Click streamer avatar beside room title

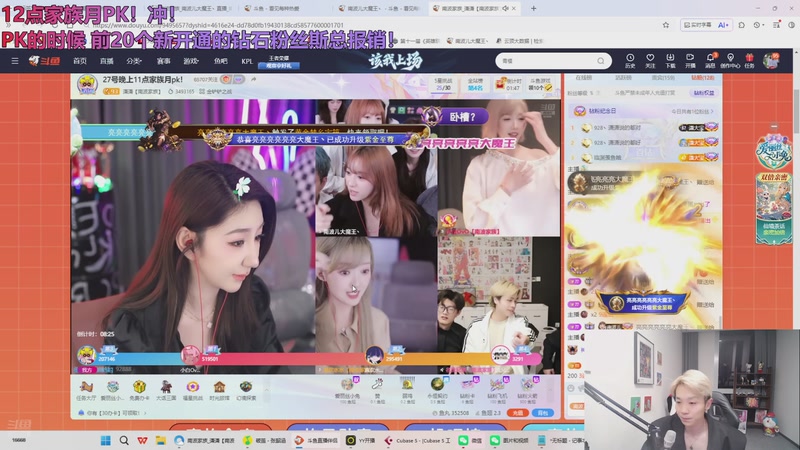87,85
